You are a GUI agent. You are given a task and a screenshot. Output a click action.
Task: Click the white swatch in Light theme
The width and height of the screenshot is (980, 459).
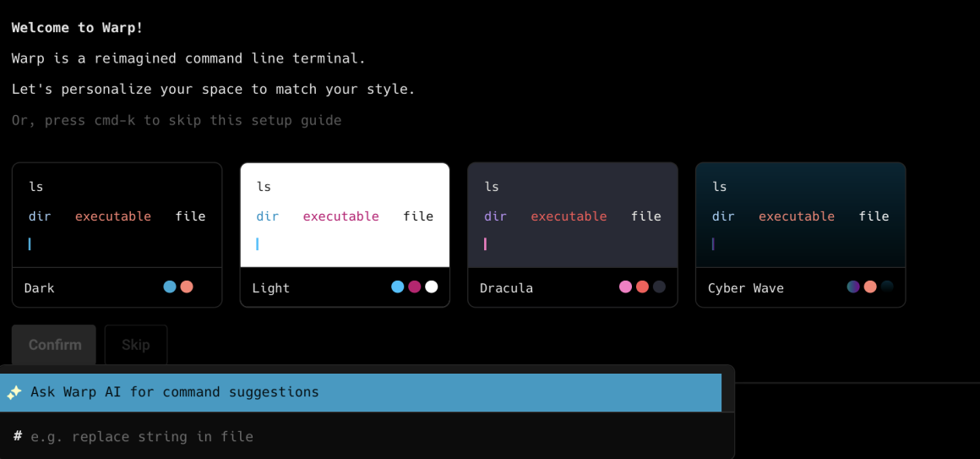point(431,287)
